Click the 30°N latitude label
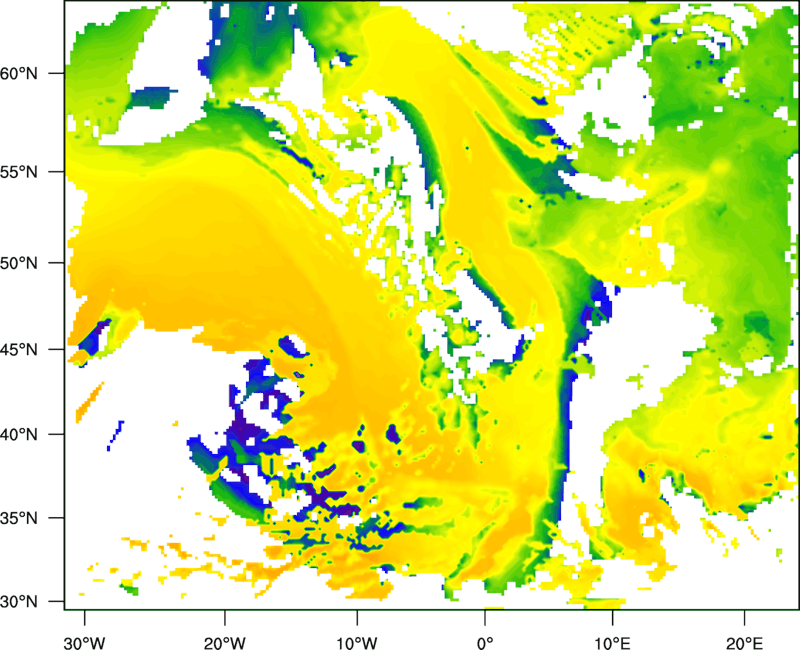The height and width of the screenshot is (650, 800). (x=19, y=602)
